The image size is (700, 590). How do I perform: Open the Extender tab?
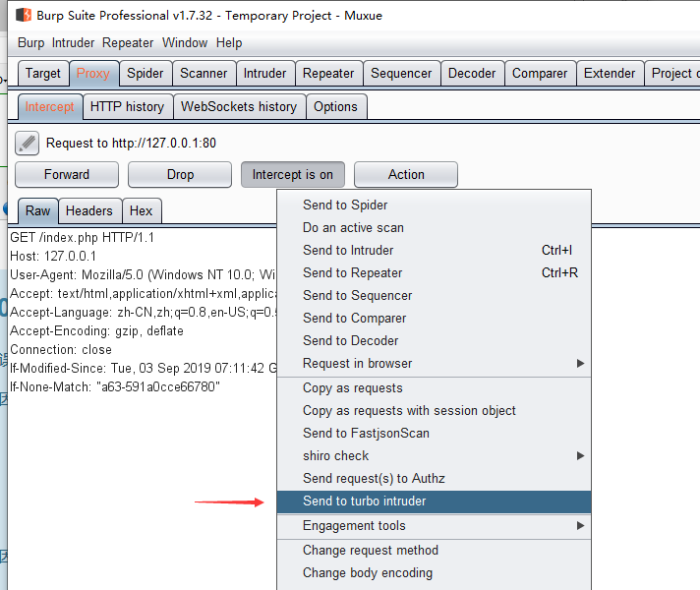[610, 73]
